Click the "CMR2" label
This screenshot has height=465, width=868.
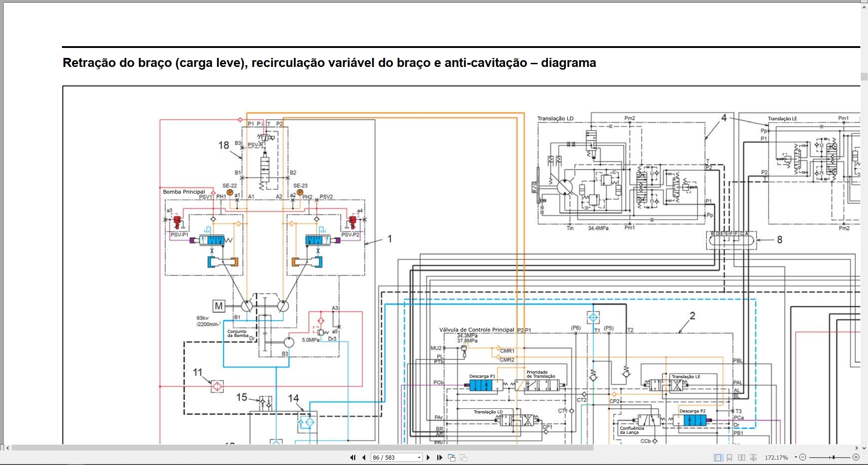(x=507, y=360)
